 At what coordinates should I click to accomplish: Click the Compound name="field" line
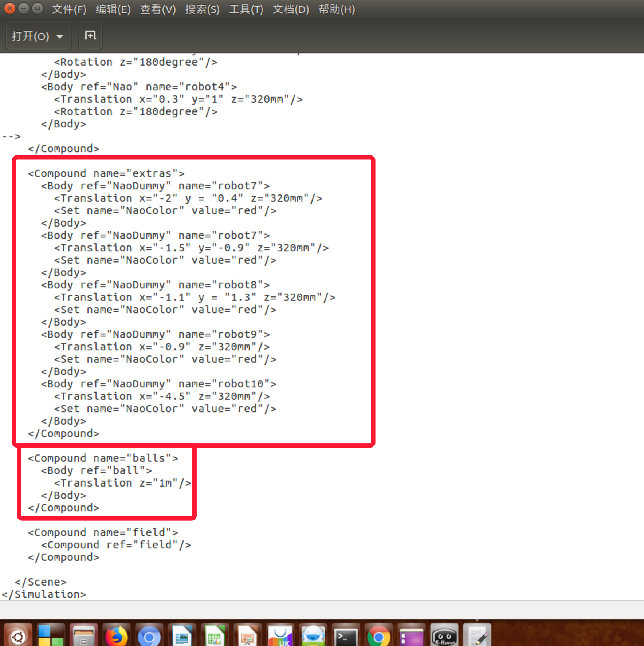click(x=103, y=532)
